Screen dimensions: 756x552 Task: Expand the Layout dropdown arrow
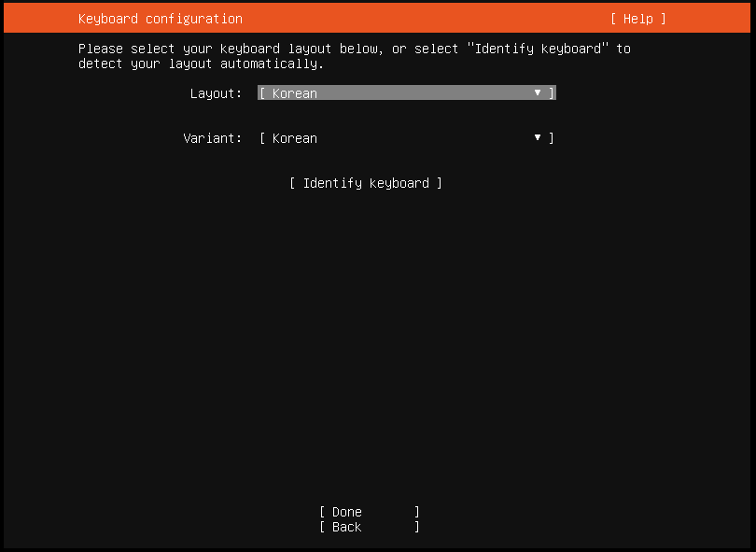pyautogui.click(x=538, y=93)
